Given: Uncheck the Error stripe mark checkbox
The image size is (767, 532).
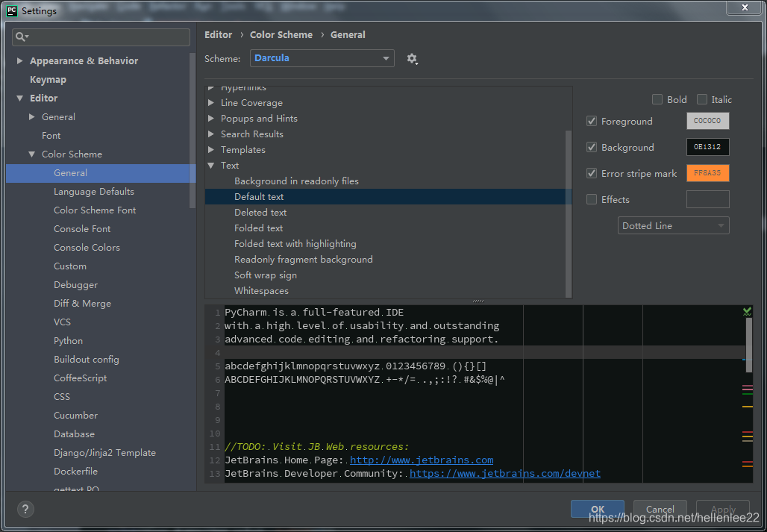Looking at the screenshot, I should [592, 173].
